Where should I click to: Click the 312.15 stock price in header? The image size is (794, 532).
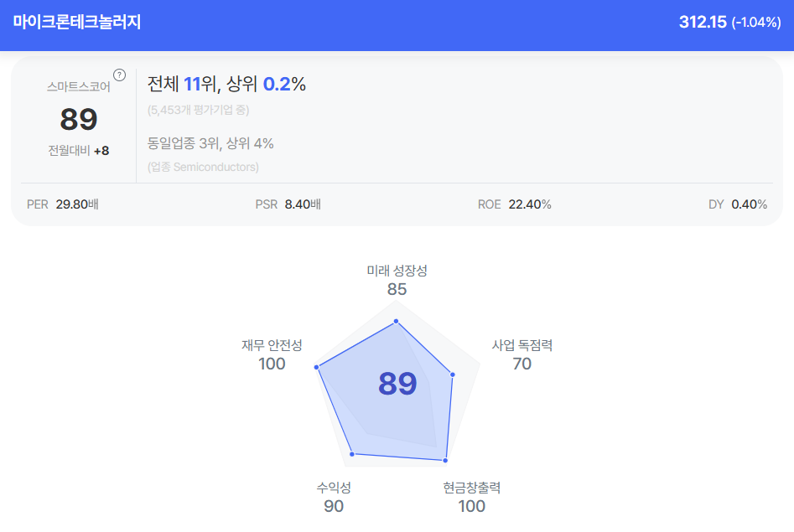point(702,23)
